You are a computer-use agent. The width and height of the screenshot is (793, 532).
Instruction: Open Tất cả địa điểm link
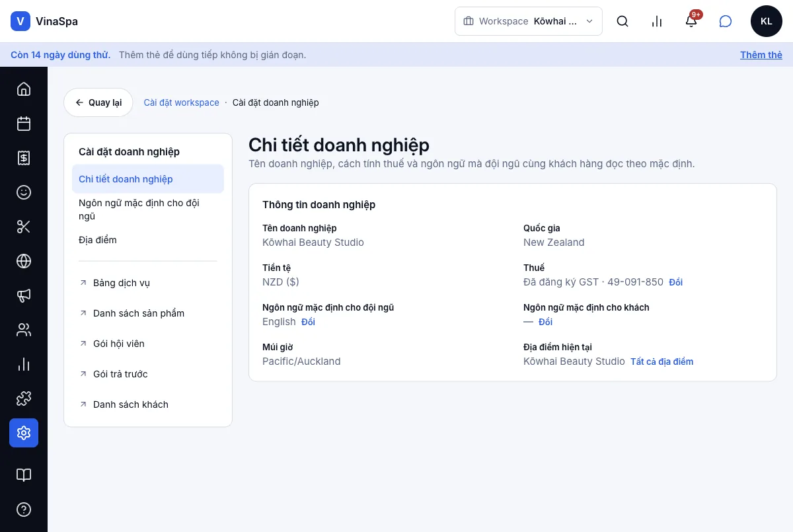point(662,361)
